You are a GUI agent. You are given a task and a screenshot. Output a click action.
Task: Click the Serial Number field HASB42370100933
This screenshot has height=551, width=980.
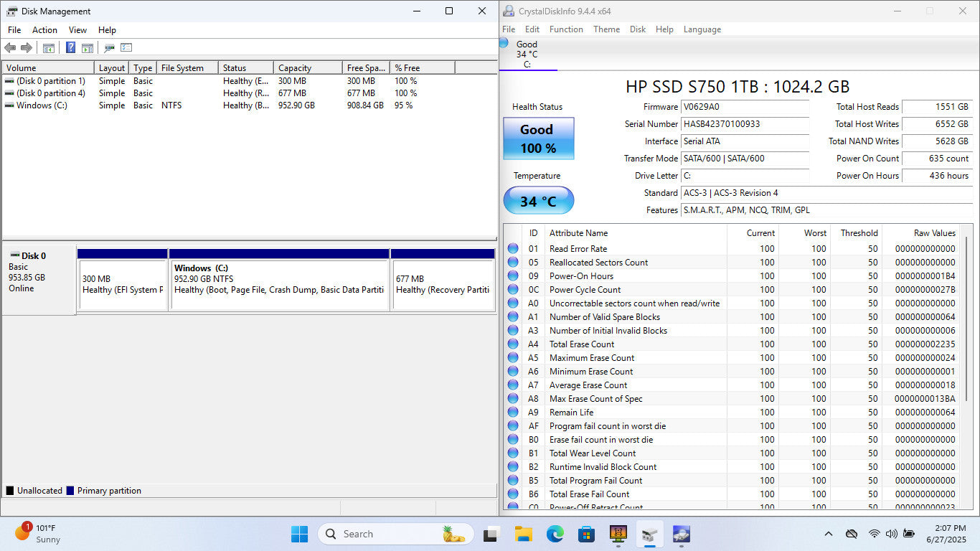coord(745,124)
